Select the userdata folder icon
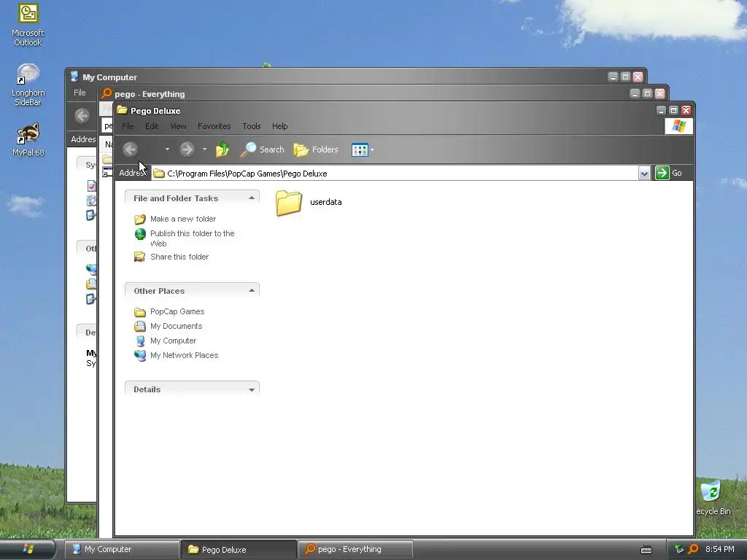This screenshot has height=560, width=747. pos(289,203)
